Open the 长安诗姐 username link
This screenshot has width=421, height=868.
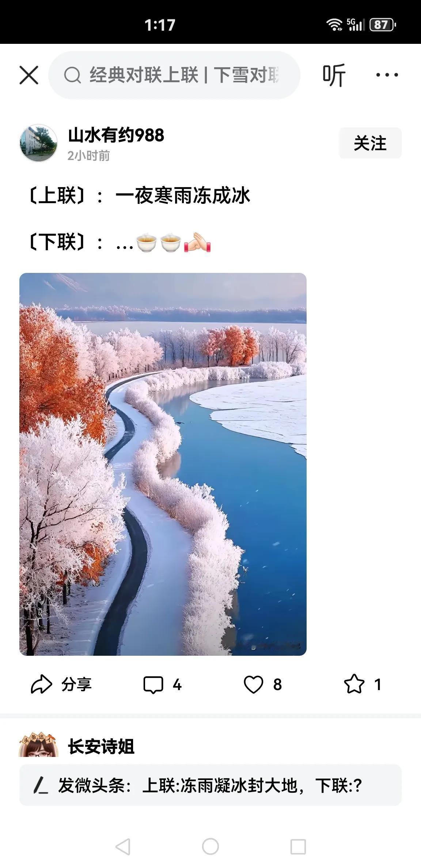click(101, 746)
